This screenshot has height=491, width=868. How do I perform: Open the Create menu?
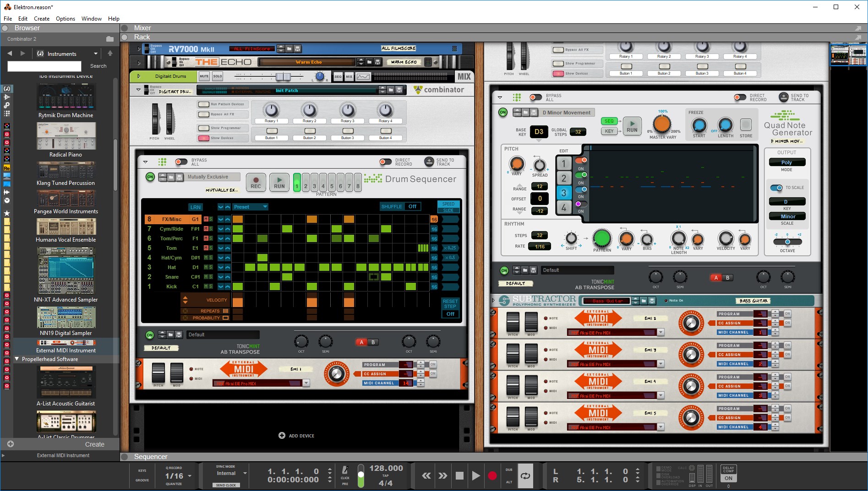click(42, 19)
